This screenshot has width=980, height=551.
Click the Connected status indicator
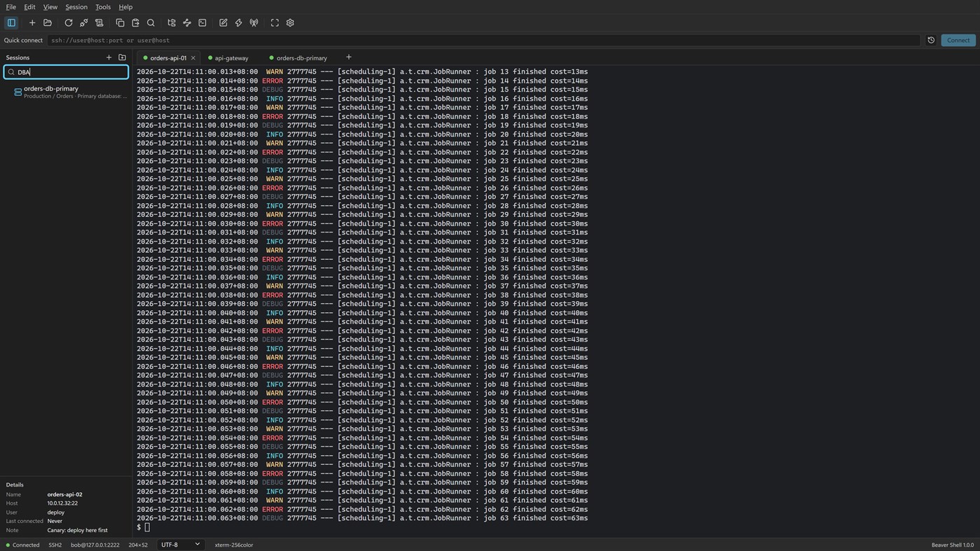(22, 545)
